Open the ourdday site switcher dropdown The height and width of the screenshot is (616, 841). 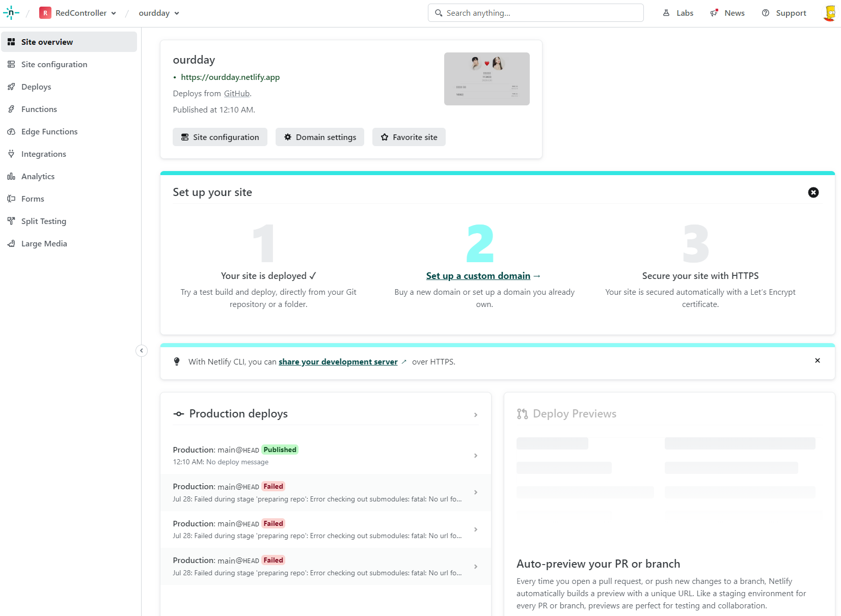point(159,13)
